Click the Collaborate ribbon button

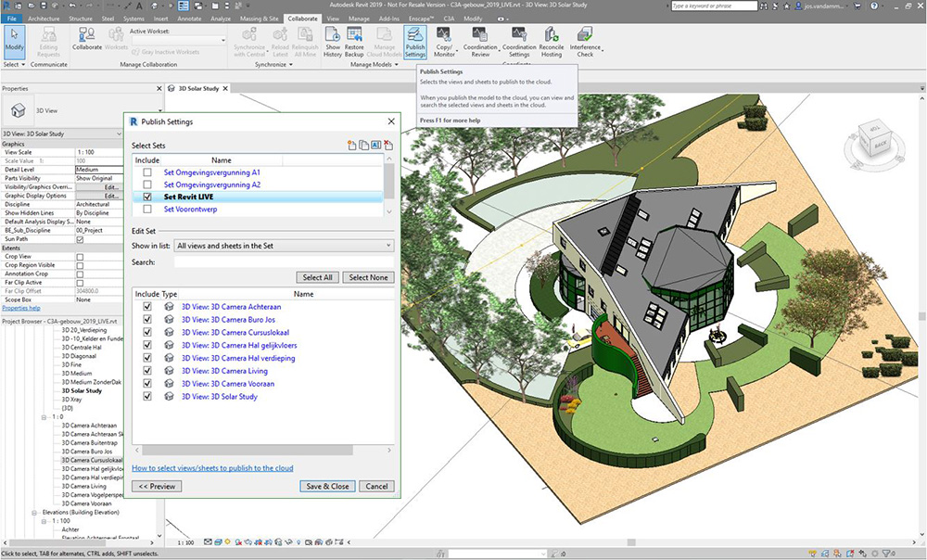tap(87, 39)
